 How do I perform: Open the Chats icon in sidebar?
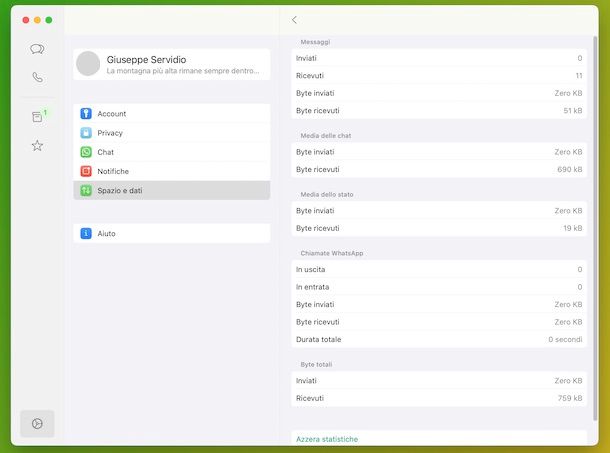point(37,48)
